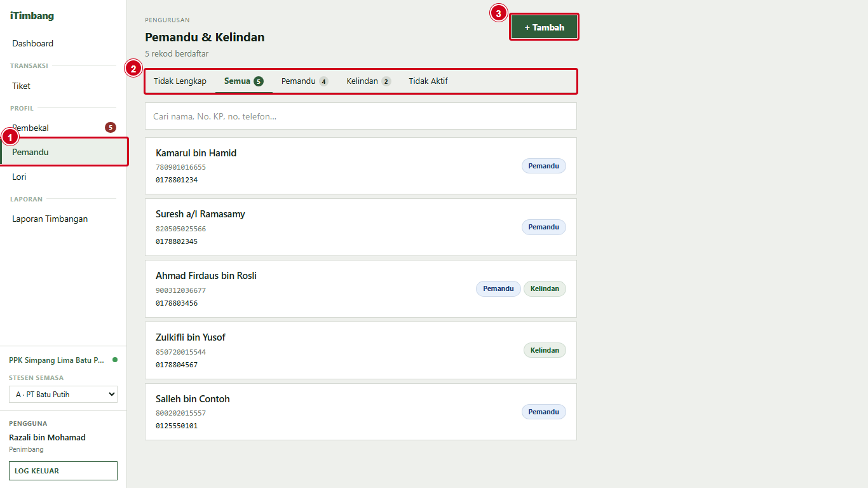868x488 pixels.
Task: Click the red badge 5 beside Pembekal
Action: coord(111,128)
